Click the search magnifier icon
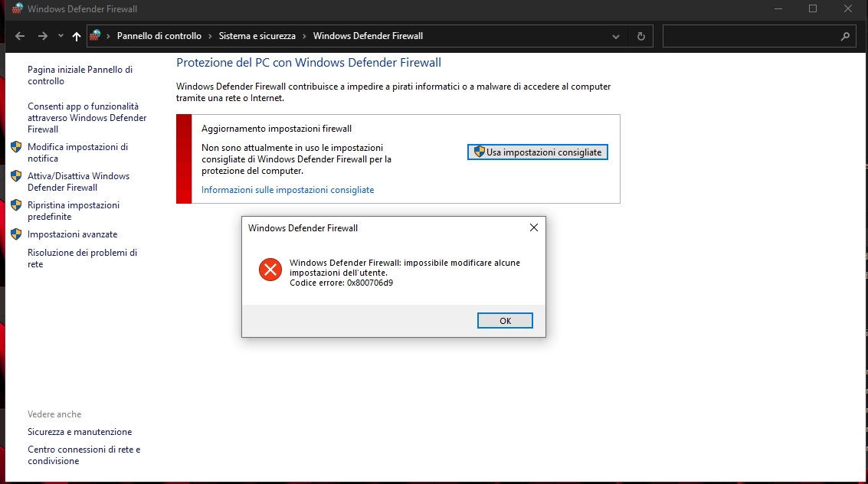The image size is (868, 484). 845,36
